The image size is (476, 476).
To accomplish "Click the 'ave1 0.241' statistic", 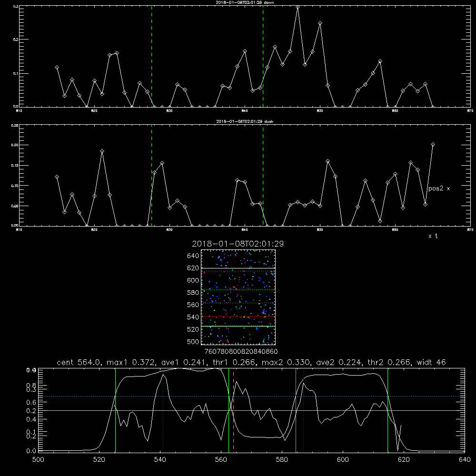I will click(183, 362).
